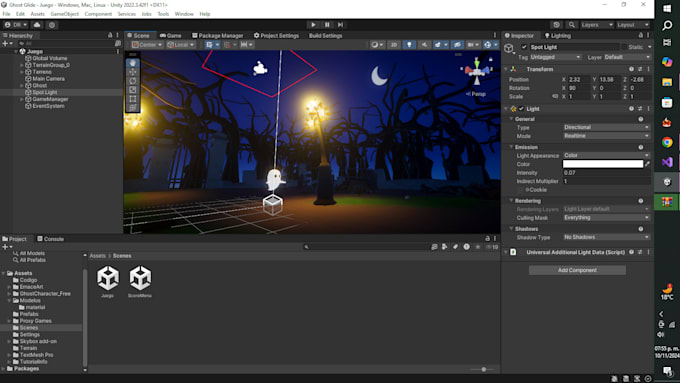Screen dimensions: 680x383
Task: Select the Prefabs folder in Project
Action: [29, 314]
